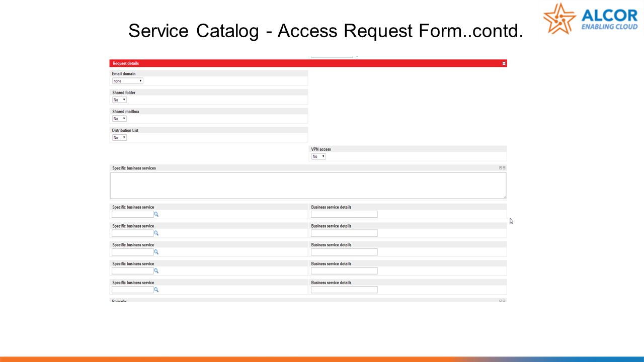This screenshot has height=362, width=644.
Task: Focus the fourth Specific business service field
Action: click(x=132, y=270)
